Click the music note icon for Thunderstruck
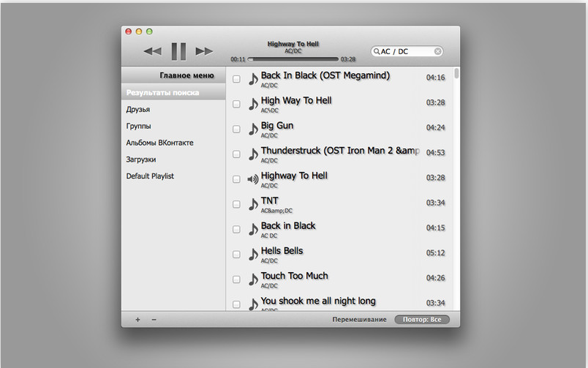This screenshot has width=588, height=368. point(254,154)
